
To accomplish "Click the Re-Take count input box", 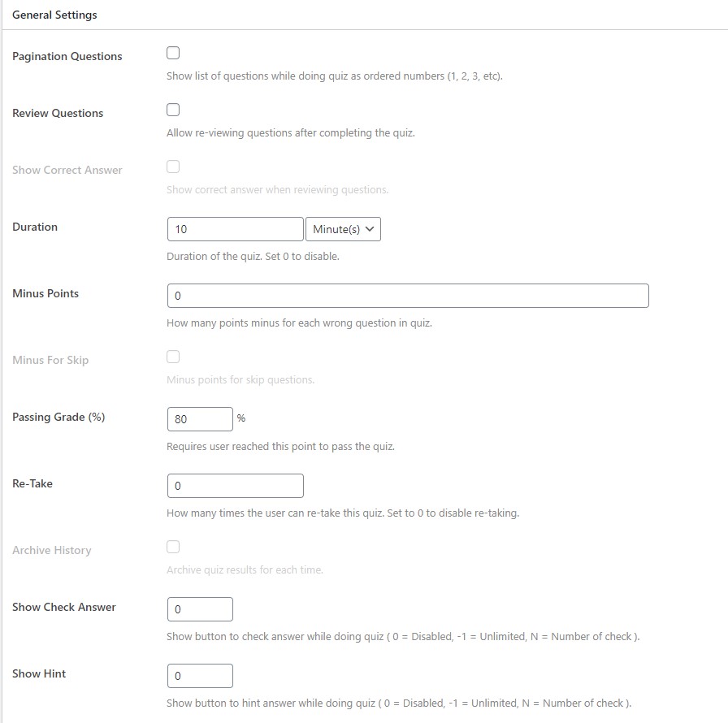I will pos(236,486).
